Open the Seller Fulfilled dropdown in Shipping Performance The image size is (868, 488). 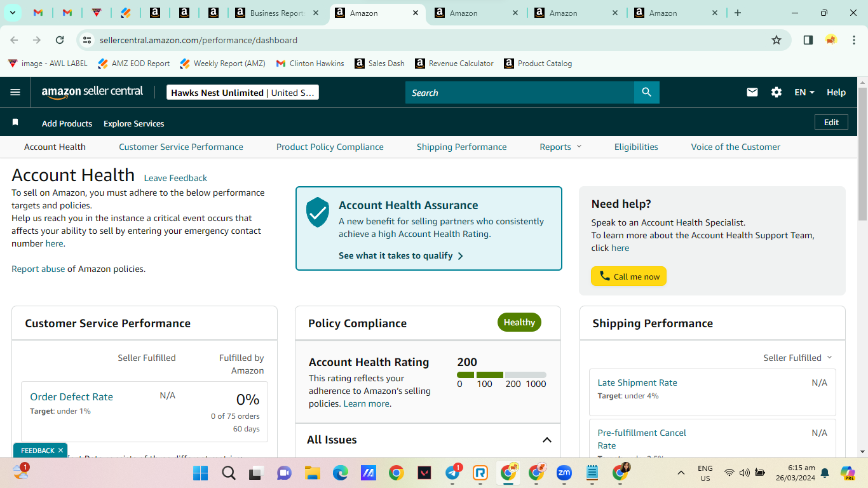(x=797, y=358)
